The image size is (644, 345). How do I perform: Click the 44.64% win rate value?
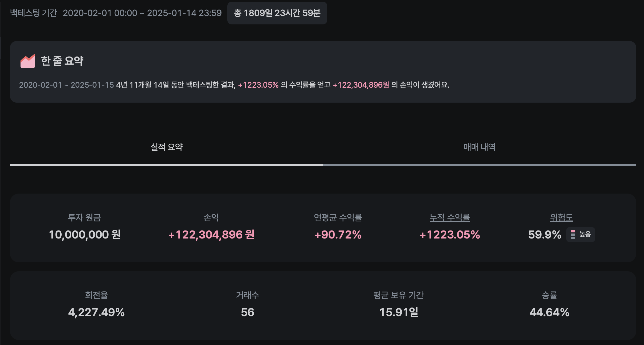point(549,312)
